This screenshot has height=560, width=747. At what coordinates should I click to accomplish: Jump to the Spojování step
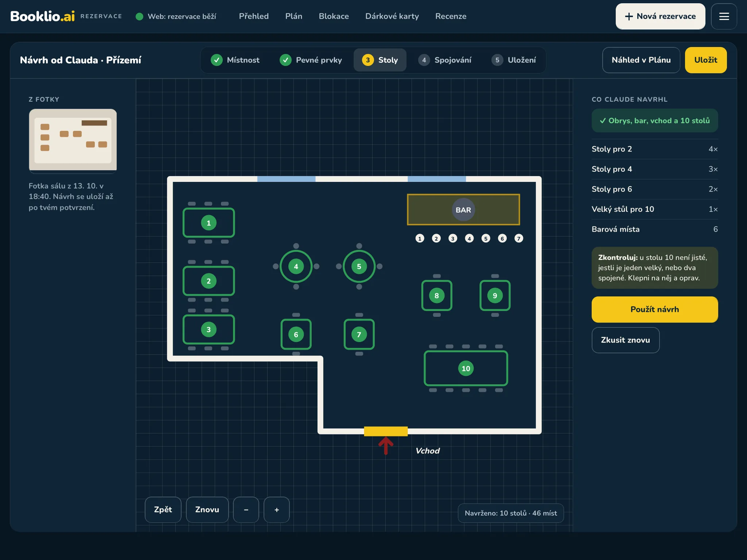coord(445,60)
